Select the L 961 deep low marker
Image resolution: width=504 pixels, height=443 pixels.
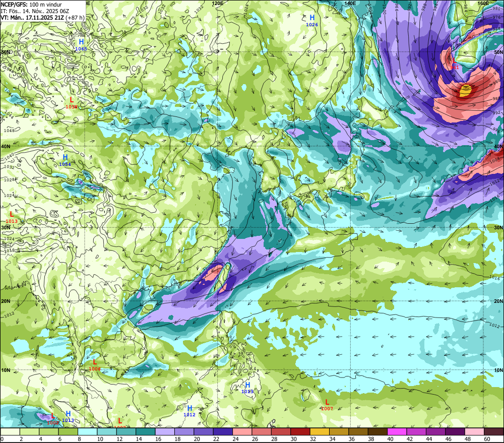(x=455, y=64)
